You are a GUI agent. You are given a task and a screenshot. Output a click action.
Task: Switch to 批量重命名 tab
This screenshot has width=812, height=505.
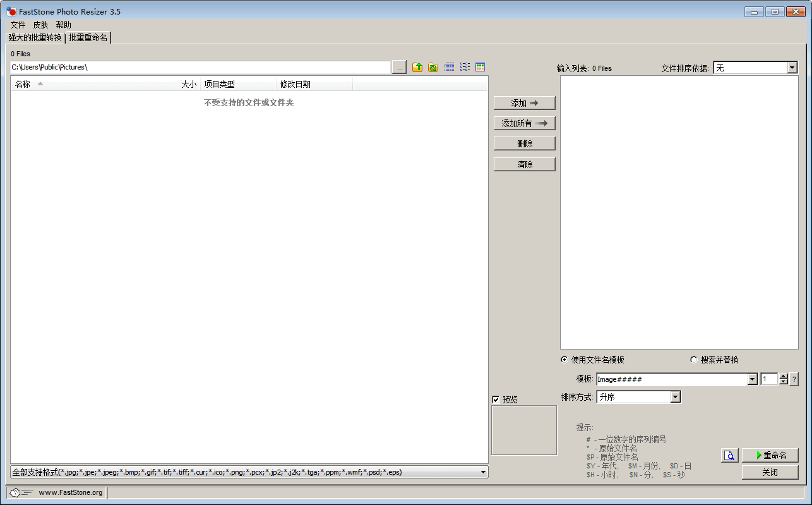88,38
